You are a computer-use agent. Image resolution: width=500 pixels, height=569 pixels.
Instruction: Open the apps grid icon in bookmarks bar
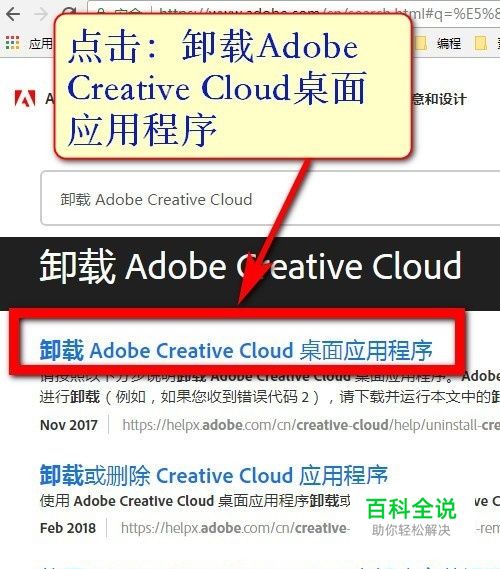[x=12, y=43]
